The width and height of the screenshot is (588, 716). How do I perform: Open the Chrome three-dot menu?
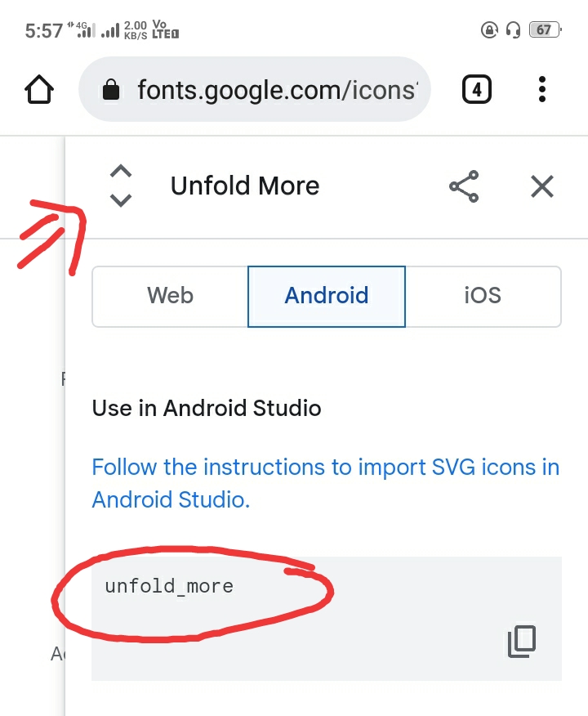(x=542, y=89)
